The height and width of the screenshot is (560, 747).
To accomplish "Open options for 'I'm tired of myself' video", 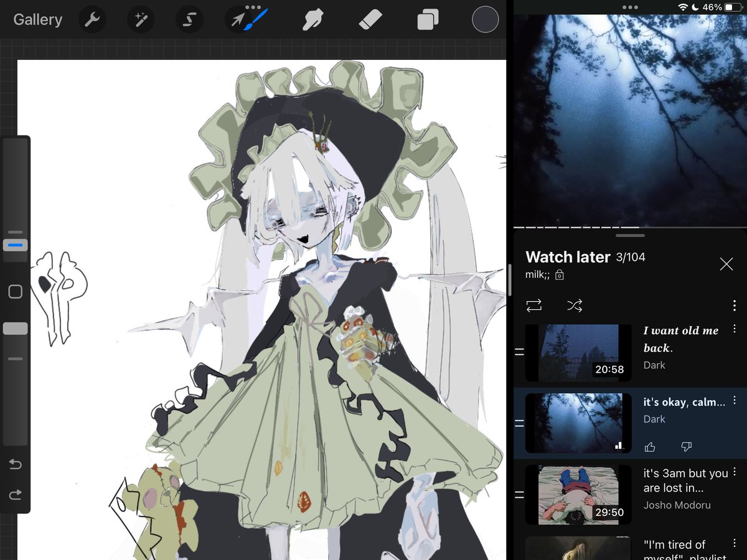I will [x=735, y=543].
